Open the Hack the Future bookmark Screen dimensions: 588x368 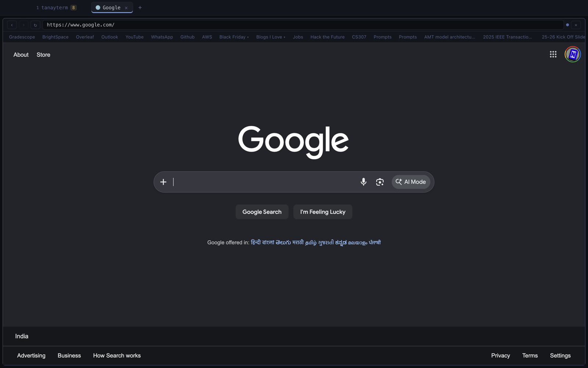click(327, 37)
